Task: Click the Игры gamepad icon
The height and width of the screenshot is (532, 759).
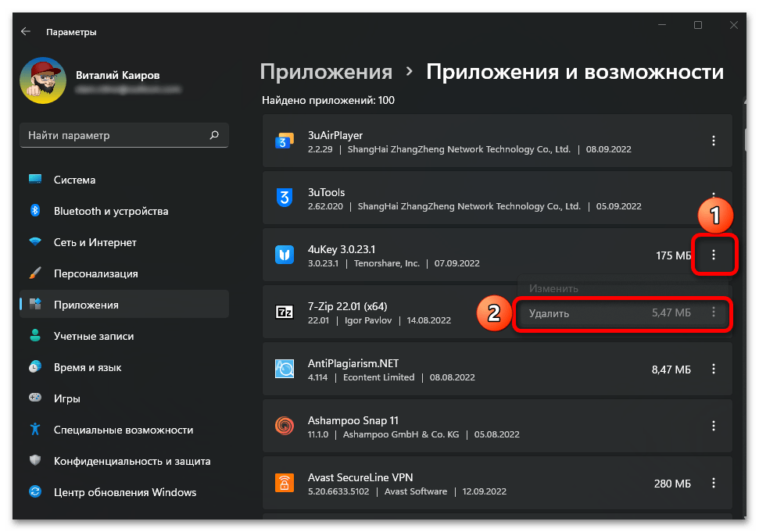Action: (35, 398)
